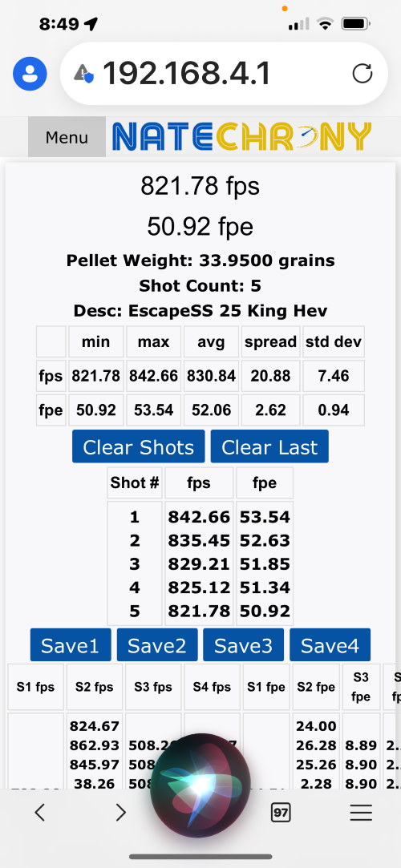Tap the not-secure warning shield icon
The height and width of the screenshot is (868, 401).
83,73
